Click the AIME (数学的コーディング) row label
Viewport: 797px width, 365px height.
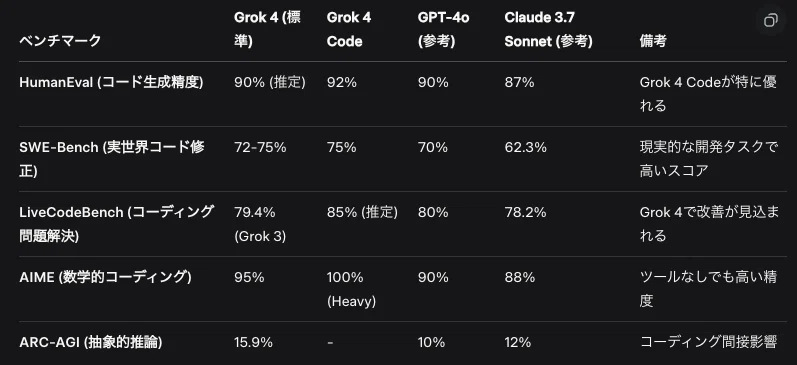pyautogui.click(x=105, y=278)
